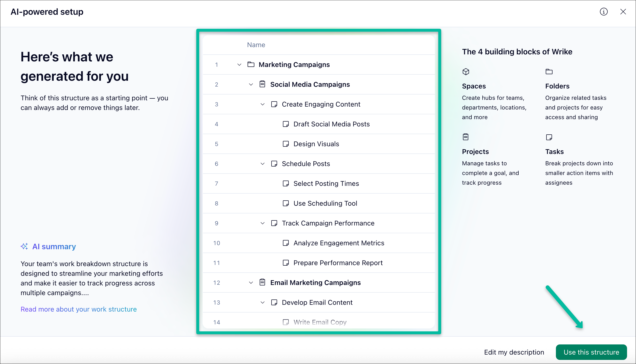Click the Draft Social Media Posts task icon

286,124
